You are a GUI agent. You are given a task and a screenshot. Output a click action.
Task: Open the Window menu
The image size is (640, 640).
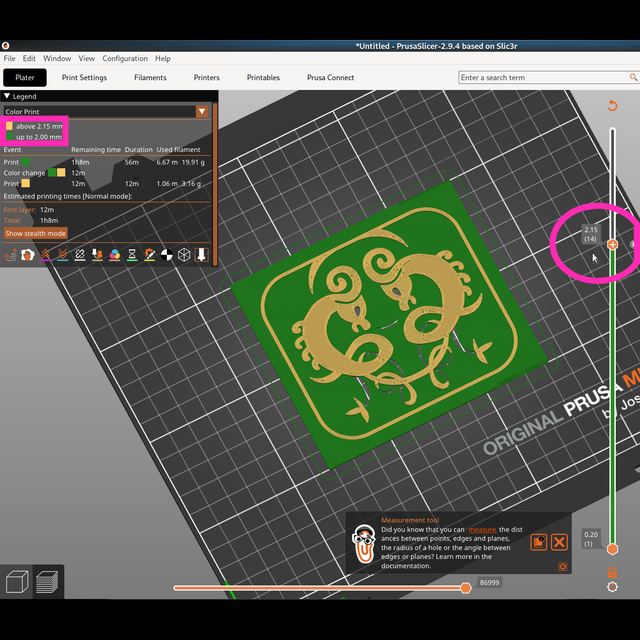click(57, 58)
